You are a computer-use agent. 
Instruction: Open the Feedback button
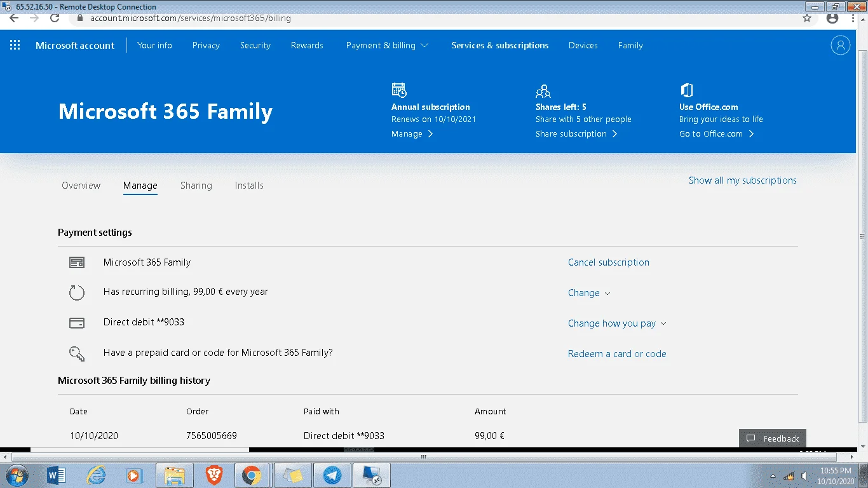(773, 438)
